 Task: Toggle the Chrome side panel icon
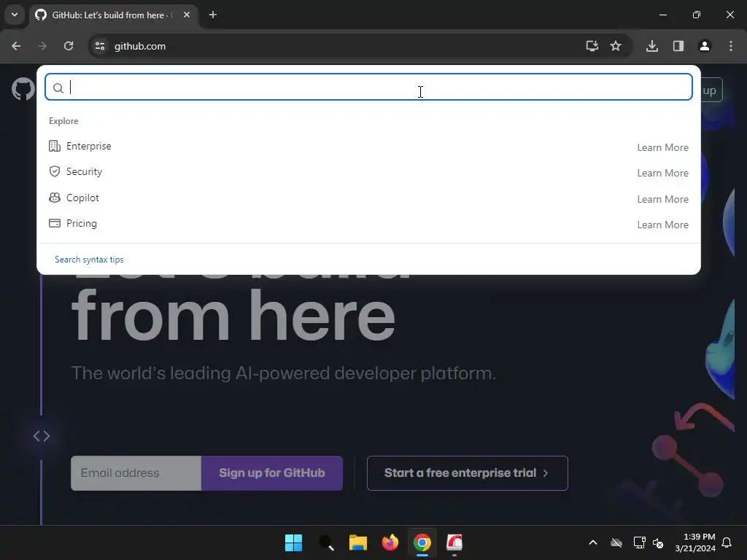click(678, 46)
